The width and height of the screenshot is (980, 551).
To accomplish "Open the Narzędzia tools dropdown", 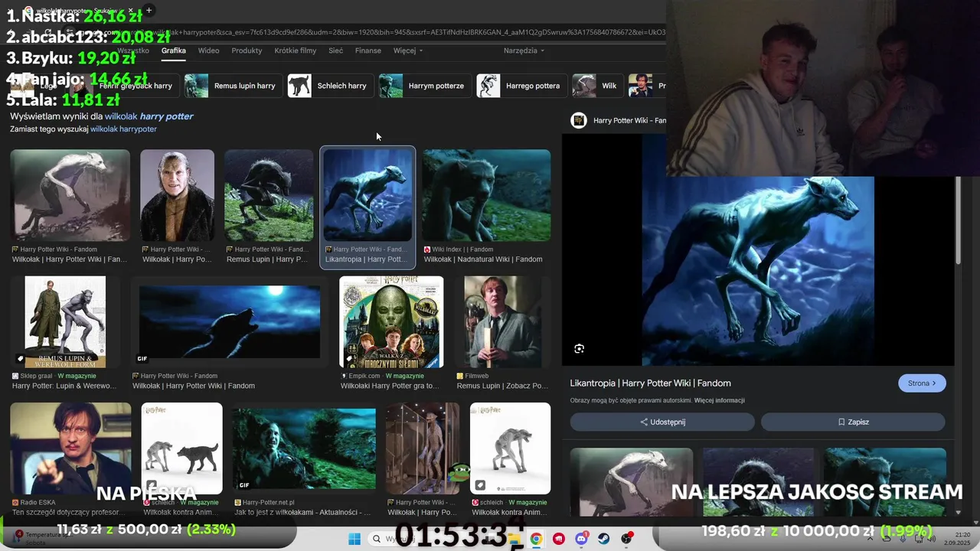I will click(x=524, y=51).
